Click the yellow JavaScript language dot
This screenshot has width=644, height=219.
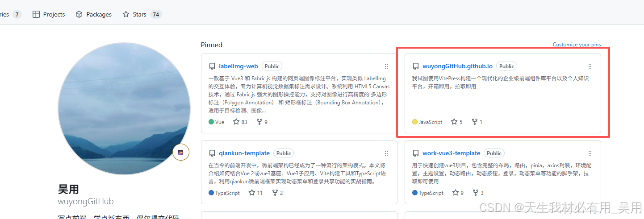click(x=415, y=122)
